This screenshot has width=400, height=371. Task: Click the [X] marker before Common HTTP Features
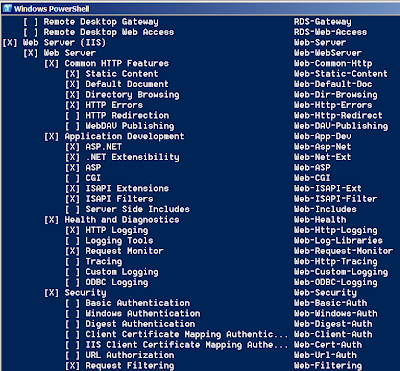point(51,64)
